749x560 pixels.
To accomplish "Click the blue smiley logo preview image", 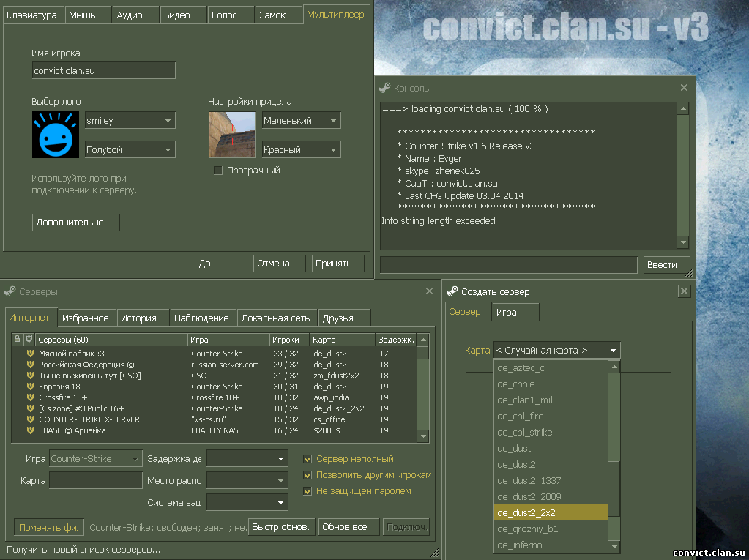I will 56,135.
